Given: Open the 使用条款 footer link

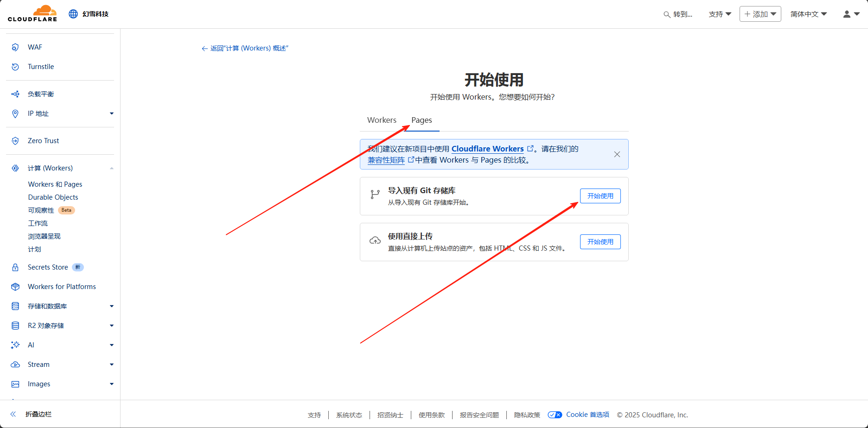Looking at the screenshot, I should tap(432, 415).
